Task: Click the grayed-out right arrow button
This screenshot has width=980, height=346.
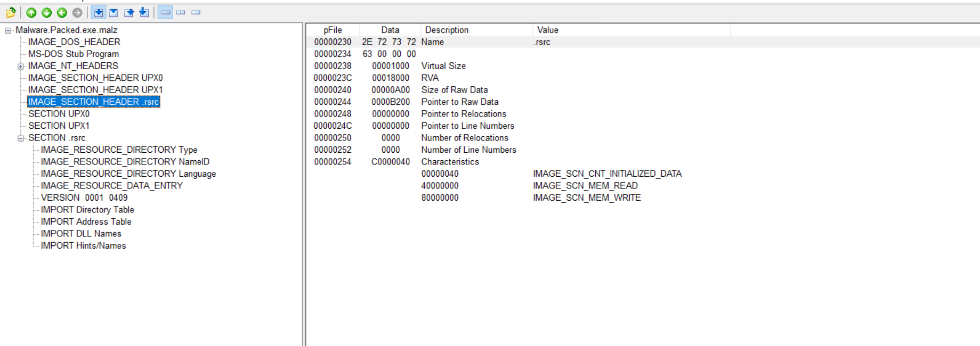Action: 77,12
